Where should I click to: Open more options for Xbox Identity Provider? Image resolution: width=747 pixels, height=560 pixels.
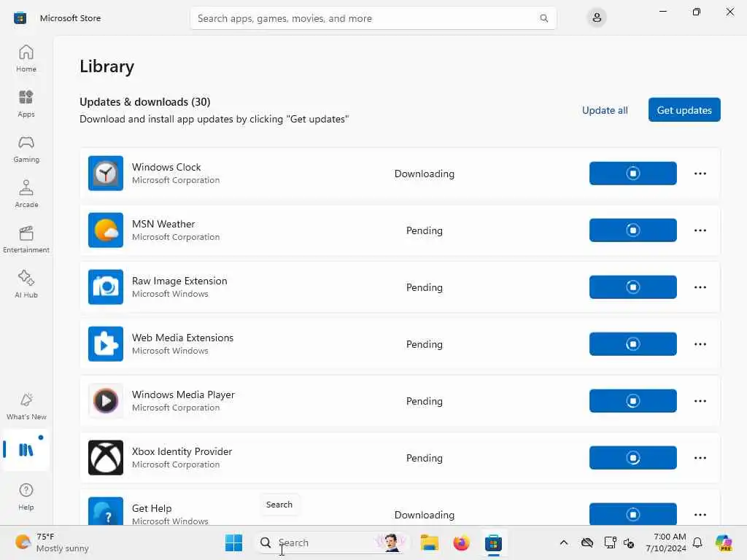coord(700,458)
